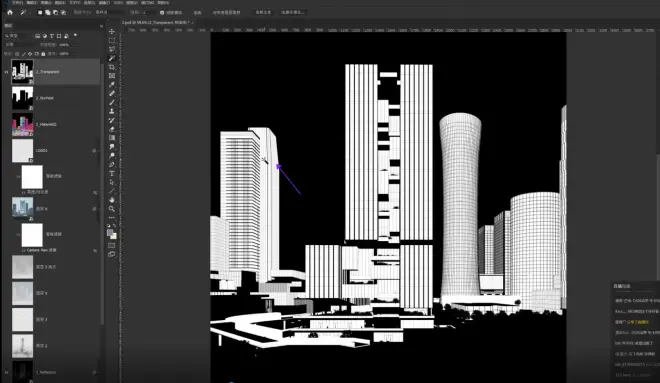Collapse smart filters on the LOGO1 layer

(x=94, y=151)
